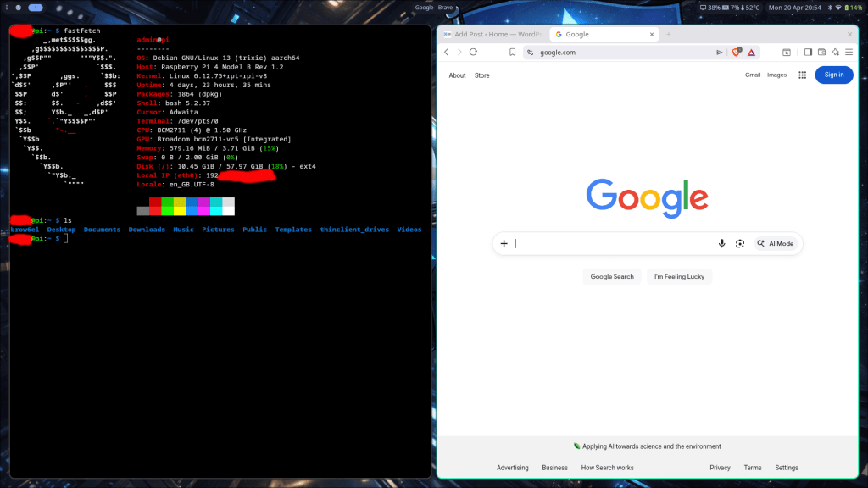Toggle the Brave sidebar panel
This screenshot has width=868, height=488.
coord(808,52)
